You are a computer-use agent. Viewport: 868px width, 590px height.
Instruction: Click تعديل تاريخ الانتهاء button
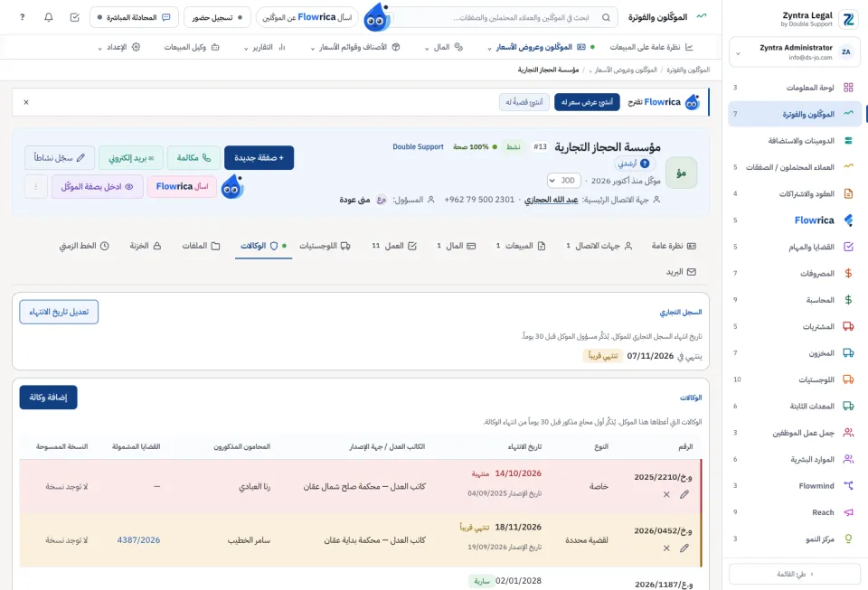point(59,312)
